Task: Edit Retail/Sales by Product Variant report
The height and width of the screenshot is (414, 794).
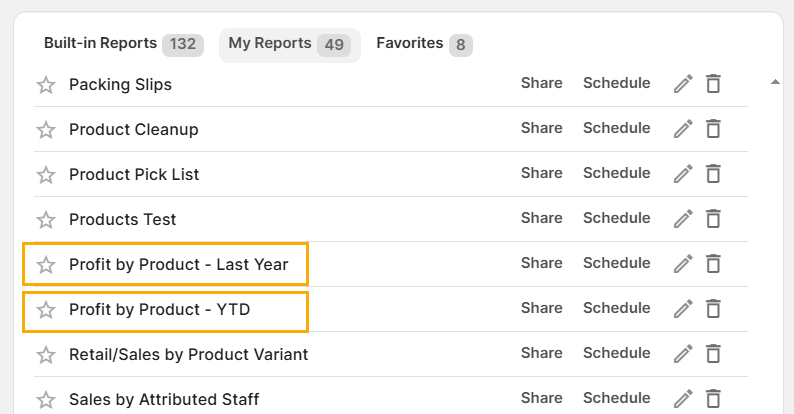Action: 683,354
